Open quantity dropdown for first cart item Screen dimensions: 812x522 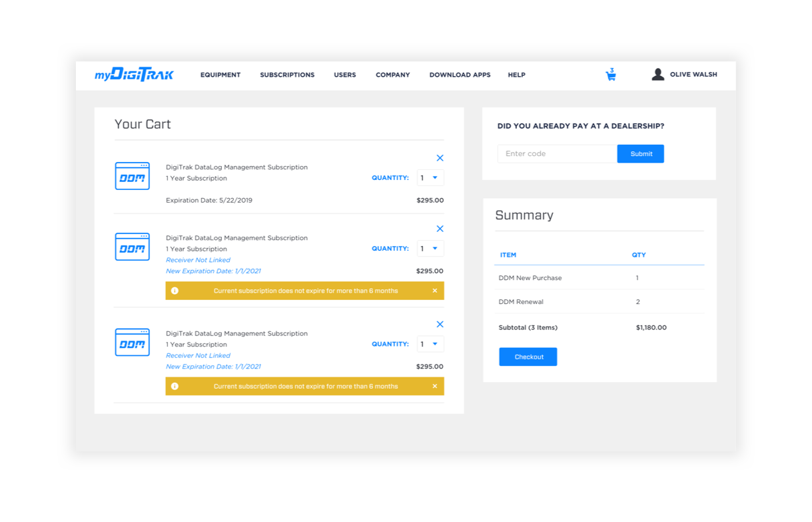[430, 178]
